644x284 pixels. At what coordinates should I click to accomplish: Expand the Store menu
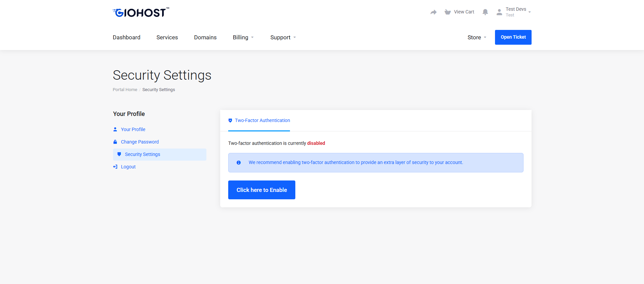point(477,37)
